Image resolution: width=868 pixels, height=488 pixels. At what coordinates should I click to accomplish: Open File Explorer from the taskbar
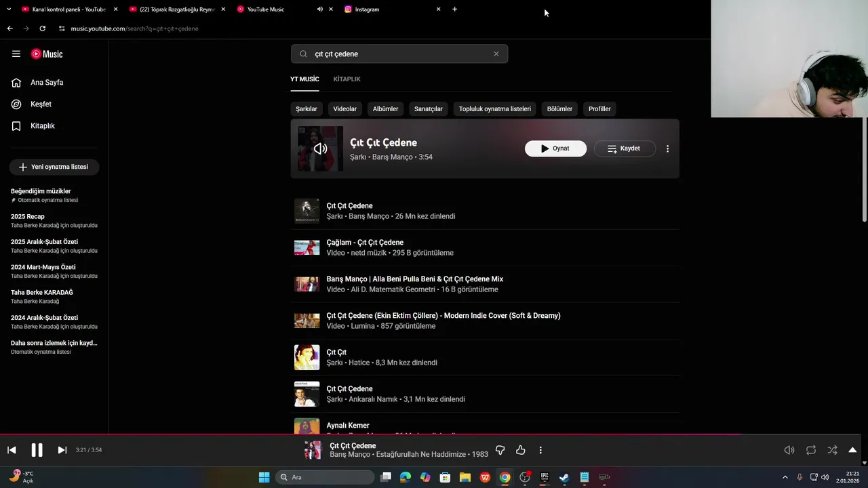coord(465,477)
